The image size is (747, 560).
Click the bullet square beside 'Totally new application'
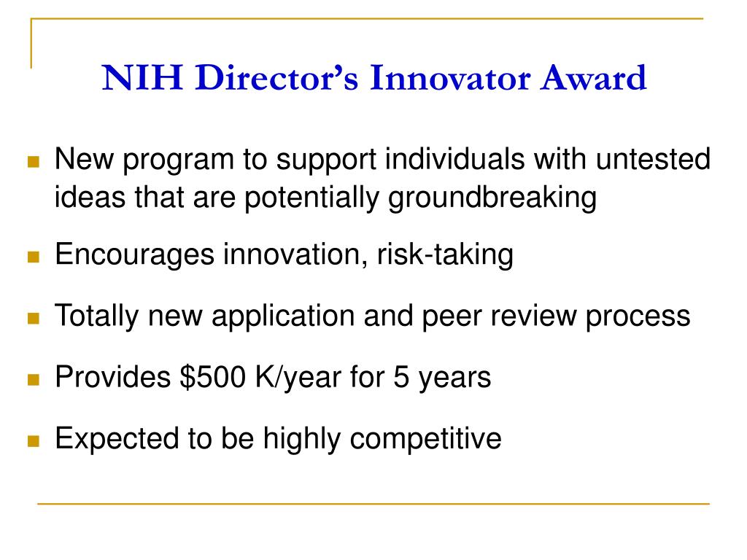pos(34,318)
